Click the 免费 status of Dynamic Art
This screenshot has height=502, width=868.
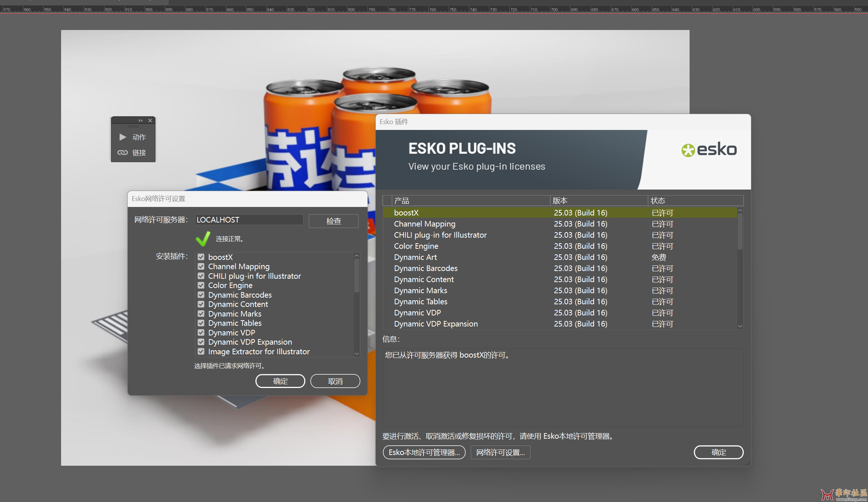click(x=658, y=257)
